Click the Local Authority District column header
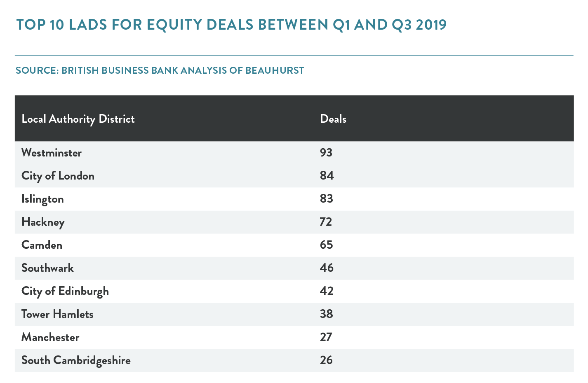This screenshot has height=383, width=588. tap(78, 119)
